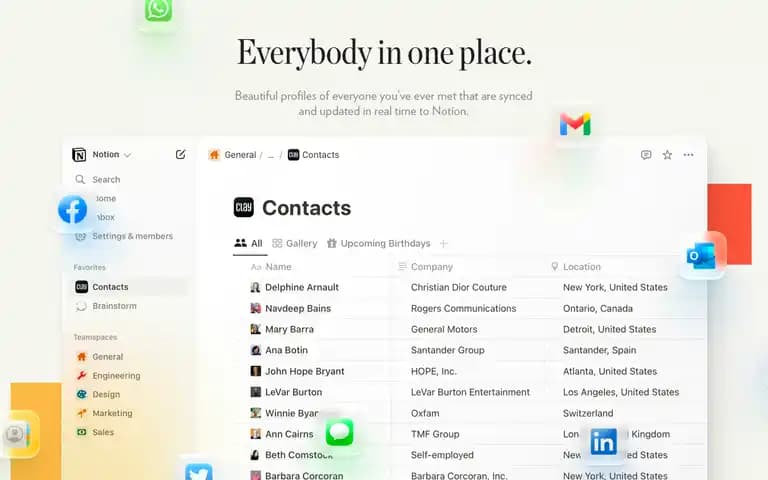Expand the Notion workspace switcher chevron
This screenshot has height=480, width=768.
[127, 155]
